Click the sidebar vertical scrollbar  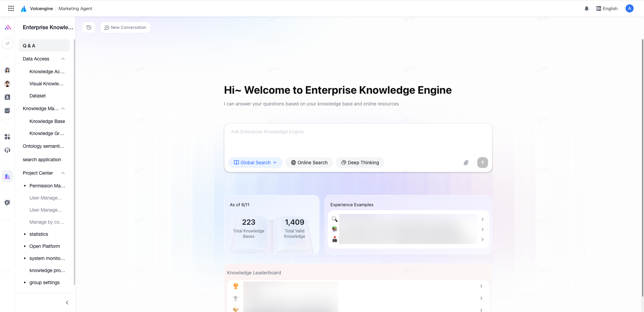coord(74,162)
